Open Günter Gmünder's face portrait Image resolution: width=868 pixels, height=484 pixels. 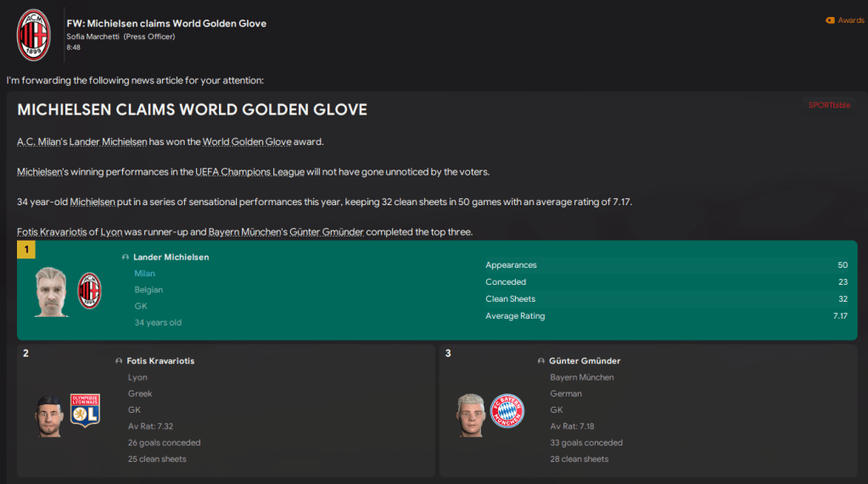coord(470,415)
